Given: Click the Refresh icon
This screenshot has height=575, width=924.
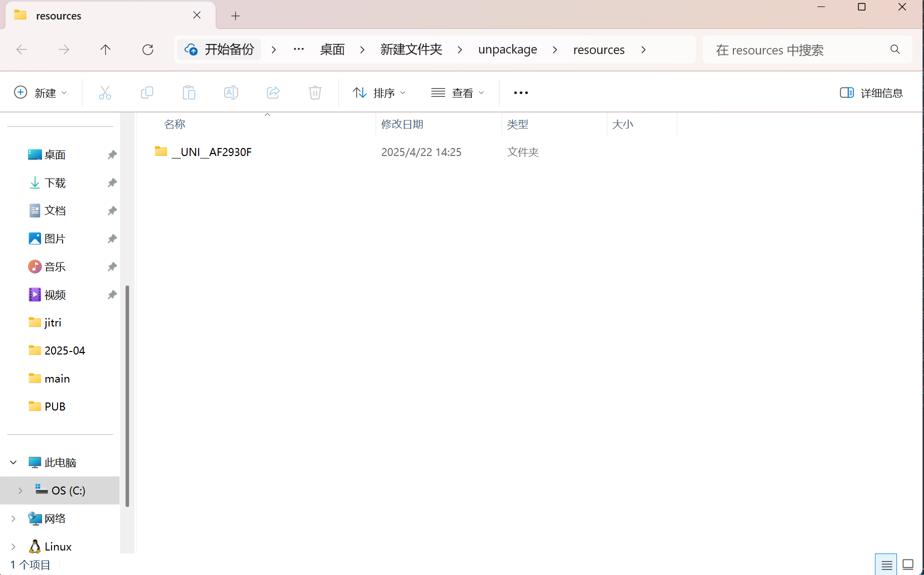Looking at the screenshot, I should 148,49.
